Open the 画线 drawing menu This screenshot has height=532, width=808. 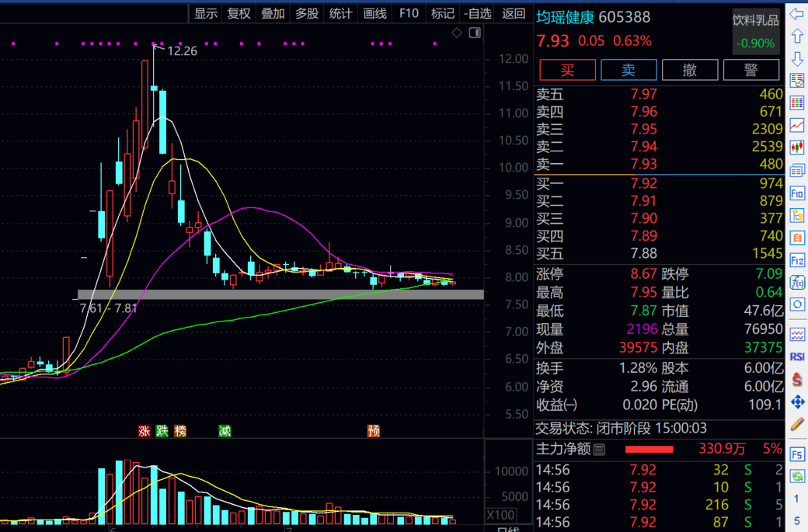(374, 14)
